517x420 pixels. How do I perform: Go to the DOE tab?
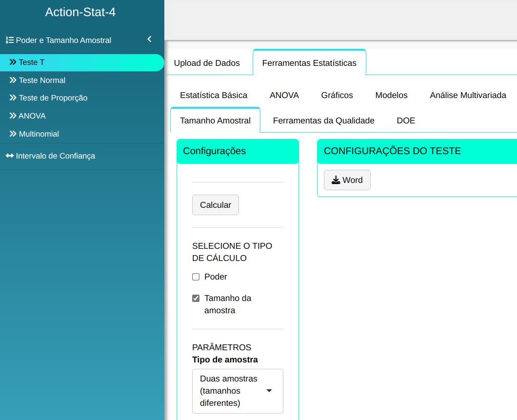point(406,120)
